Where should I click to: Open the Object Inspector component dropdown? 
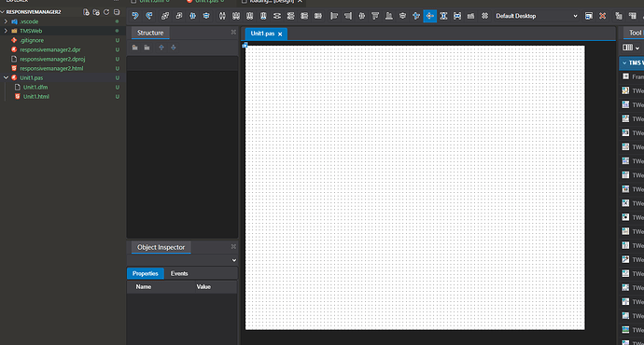click(x=234, y=260)
